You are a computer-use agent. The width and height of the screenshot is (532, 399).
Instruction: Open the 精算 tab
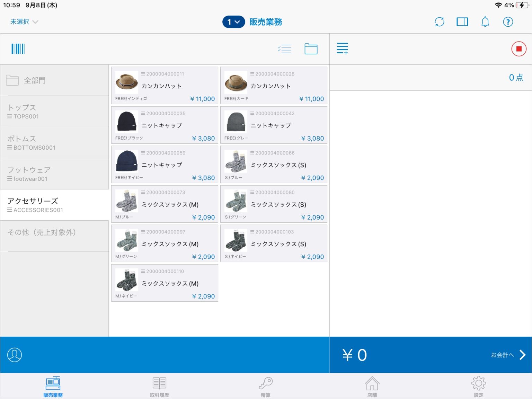[266, 387]
